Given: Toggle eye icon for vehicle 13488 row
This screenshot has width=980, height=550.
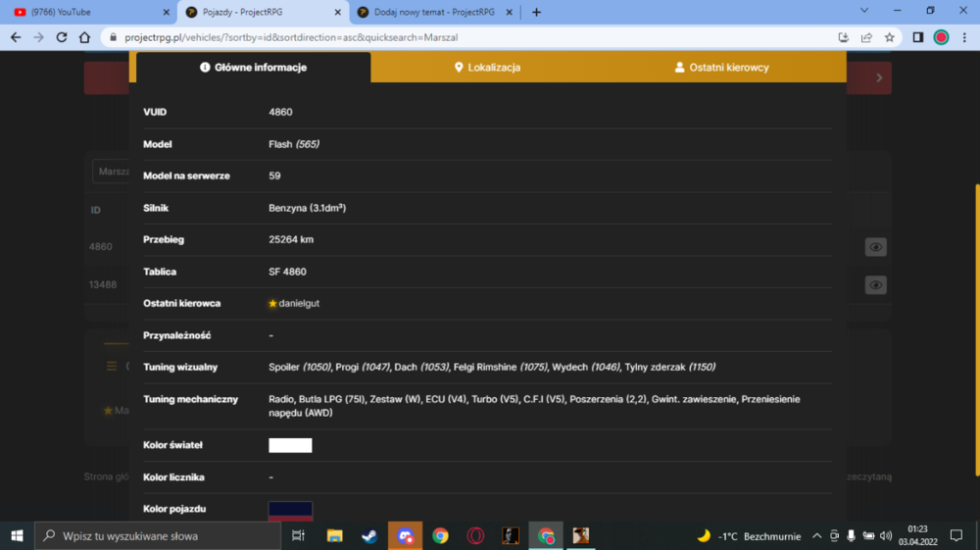Looking at the screenshot, I should (x=875, y=285).
